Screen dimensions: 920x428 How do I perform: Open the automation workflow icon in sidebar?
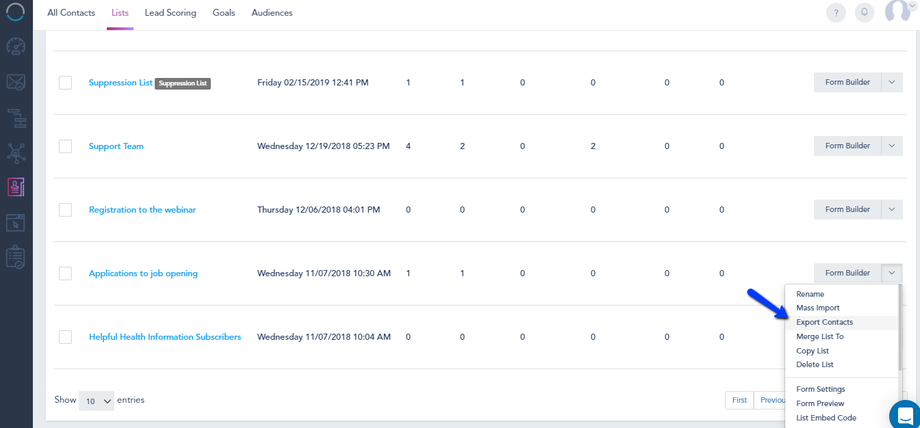coord(16,118)
